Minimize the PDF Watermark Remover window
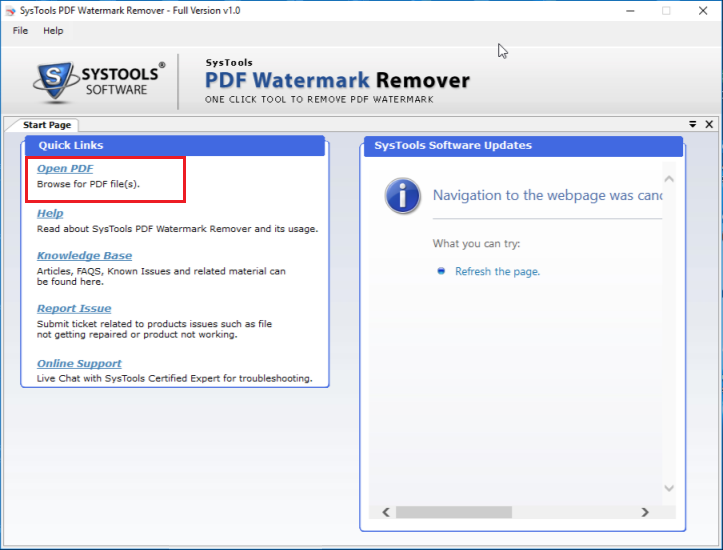The width and height of the screenshot is (723, 550). (x=630, y=11)
